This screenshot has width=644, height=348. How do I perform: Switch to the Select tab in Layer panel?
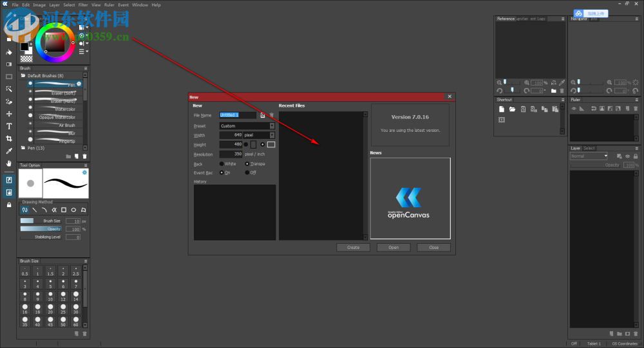pyautogui.click(x=589, y=149)
